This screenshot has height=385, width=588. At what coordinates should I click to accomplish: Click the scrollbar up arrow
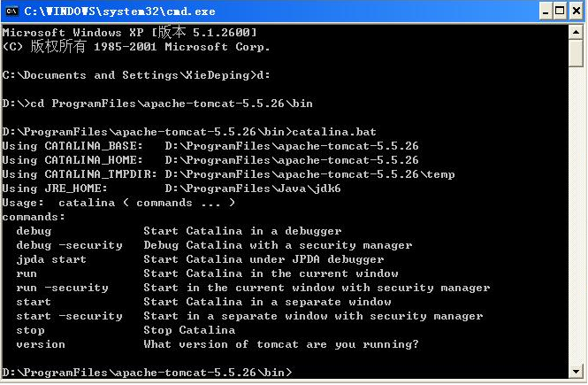point(574,32)
